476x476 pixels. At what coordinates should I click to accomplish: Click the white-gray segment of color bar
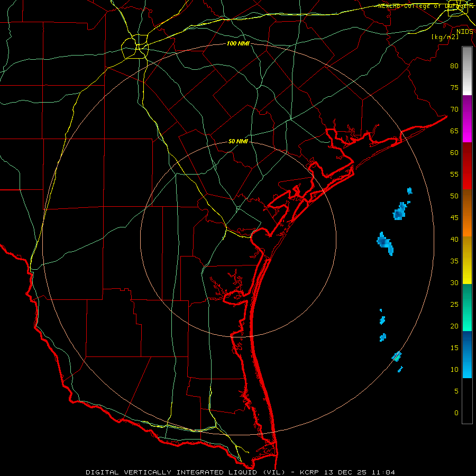tap(467, 71)
